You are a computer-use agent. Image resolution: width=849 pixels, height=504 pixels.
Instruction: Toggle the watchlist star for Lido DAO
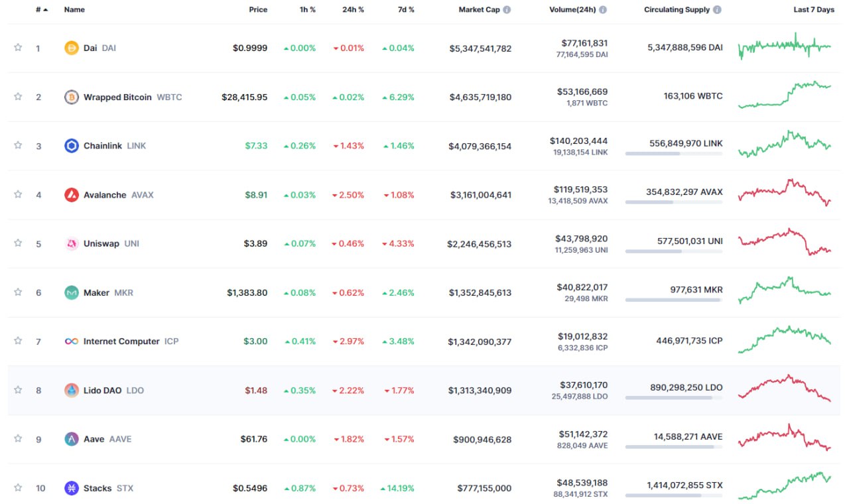pyautogui.click(x=18, y=390)
